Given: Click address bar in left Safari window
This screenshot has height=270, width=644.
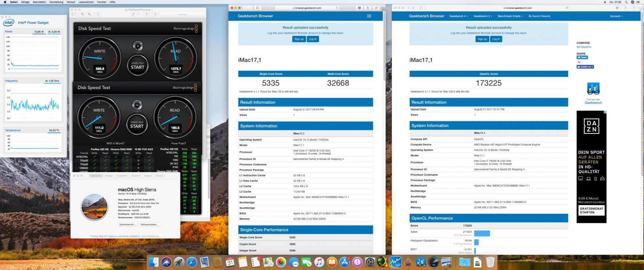Looking at the screenshot, I should click(307, 8).
